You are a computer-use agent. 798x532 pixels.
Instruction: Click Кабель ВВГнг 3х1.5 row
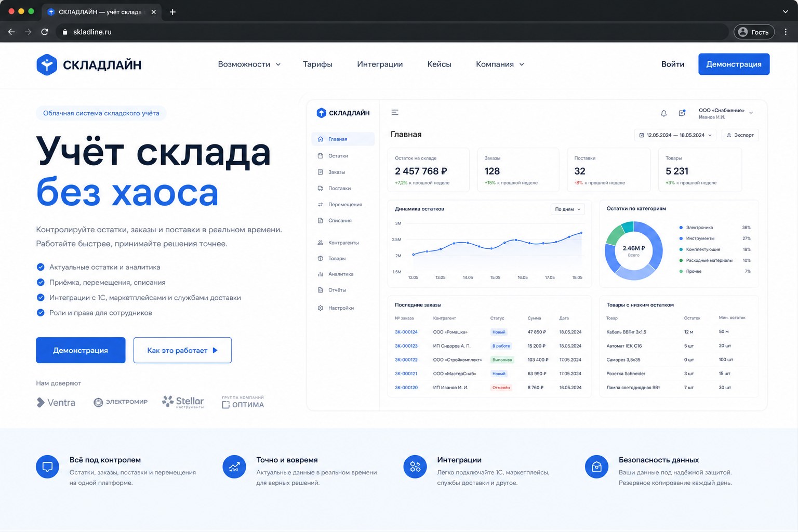click(x=679, y=332)
